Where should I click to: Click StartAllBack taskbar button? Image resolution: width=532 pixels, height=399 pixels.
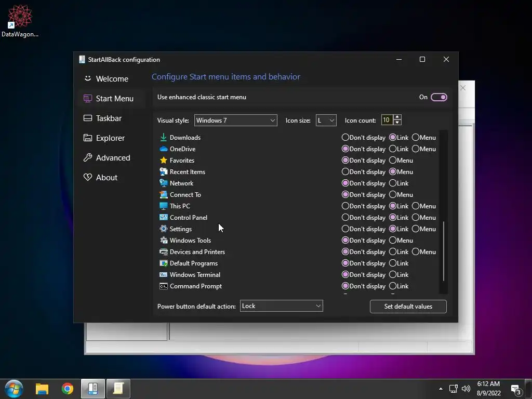pyautogui.click(x=93, y=389)
